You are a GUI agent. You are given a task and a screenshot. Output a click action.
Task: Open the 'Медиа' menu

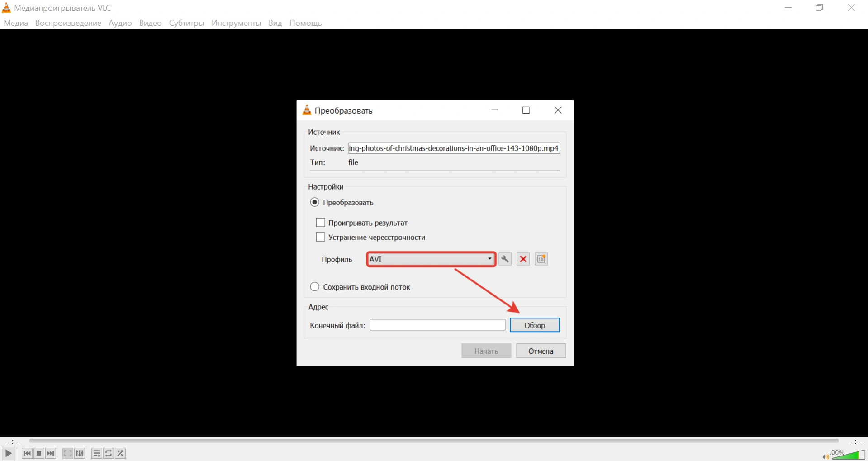click(16, 23)
